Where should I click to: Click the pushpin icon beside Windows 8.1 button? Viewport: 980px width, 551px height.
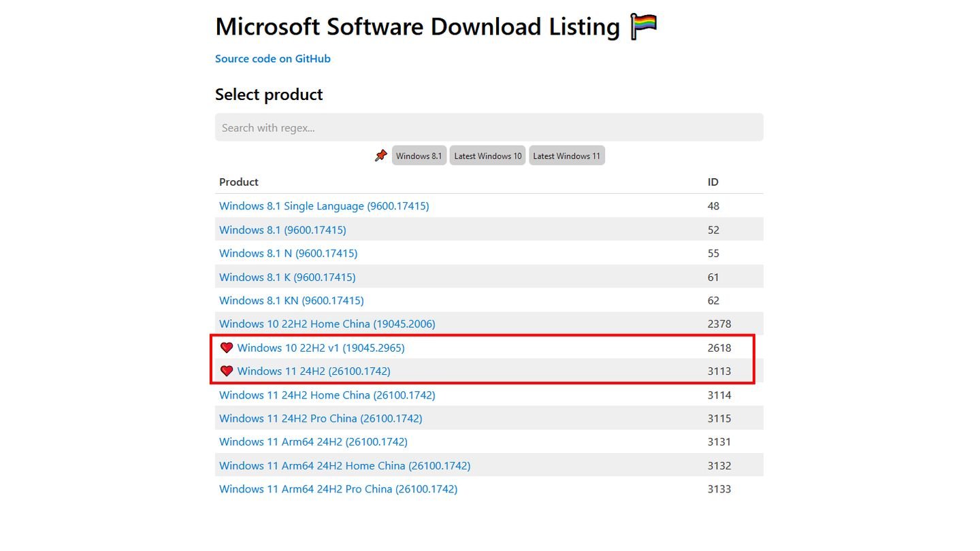pos(381,156)
